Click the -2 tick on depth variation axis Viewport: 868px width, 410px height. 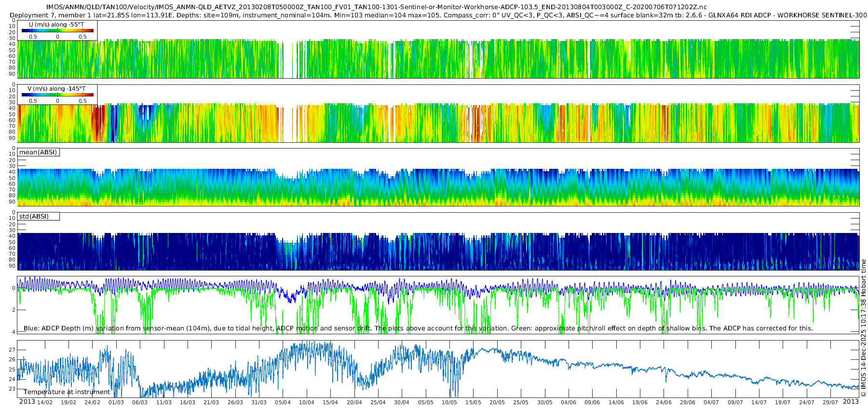[x=13, y=310]
